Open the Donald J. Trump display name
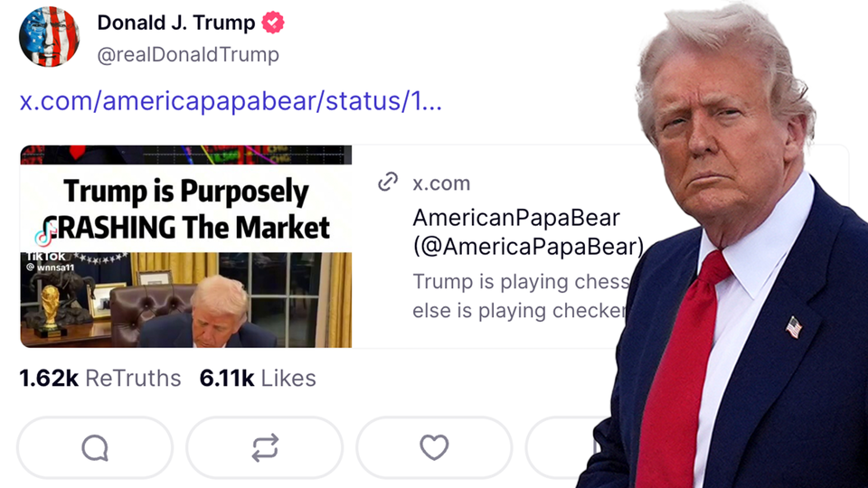This screenshot has height=488, width=868. [x=176, y=23]
